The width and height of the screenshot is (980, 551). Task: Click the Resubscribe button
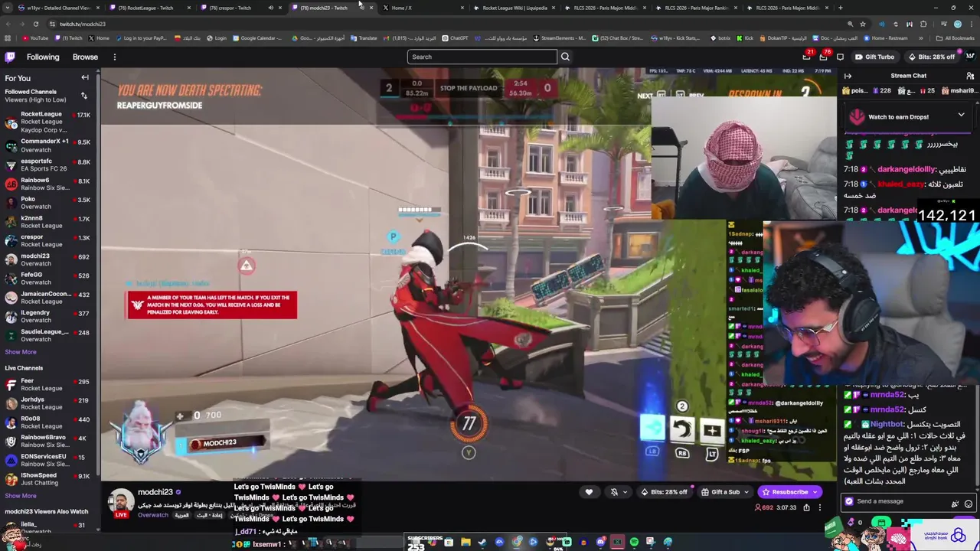[784, 492]
